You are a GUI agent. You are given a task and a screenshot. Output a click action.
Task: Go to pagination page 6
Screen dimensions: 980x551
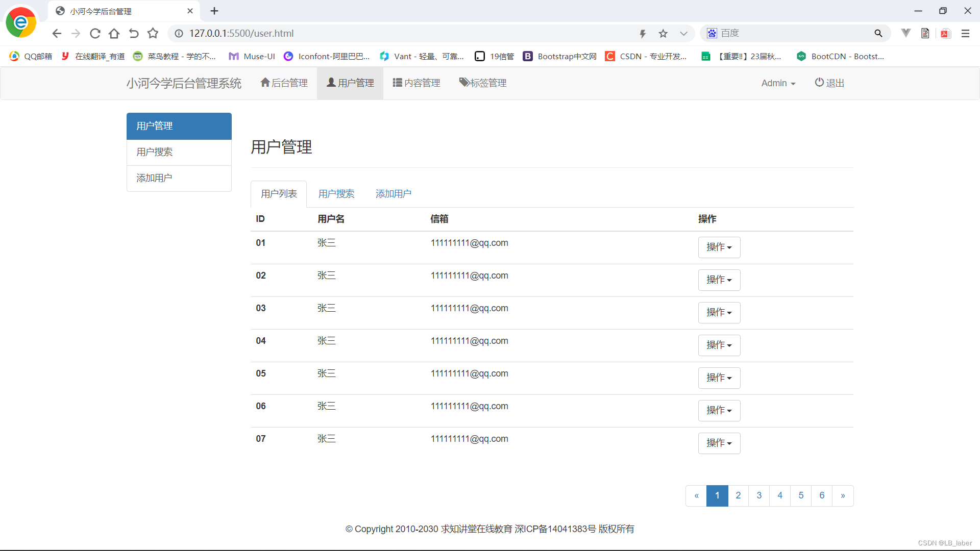[822, 496]
